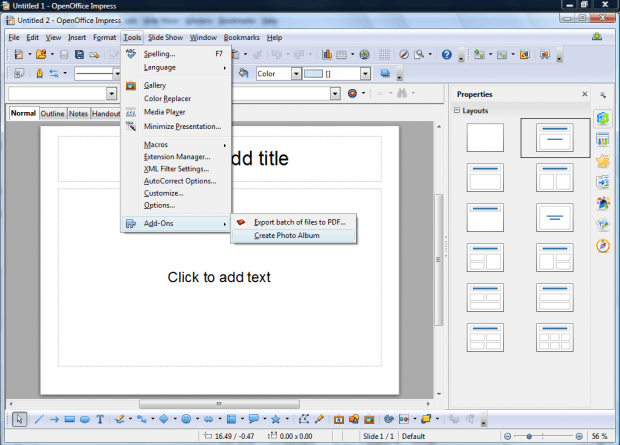Open Fontwork Gallery icon
Image resolution: width=620 pixels, height=445 pixels.
(339, 419)
